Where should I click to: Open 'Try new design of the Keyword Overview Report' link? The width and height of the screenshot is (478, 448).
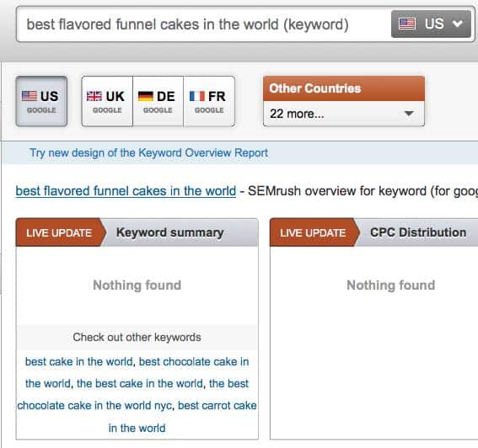(148, 153)
